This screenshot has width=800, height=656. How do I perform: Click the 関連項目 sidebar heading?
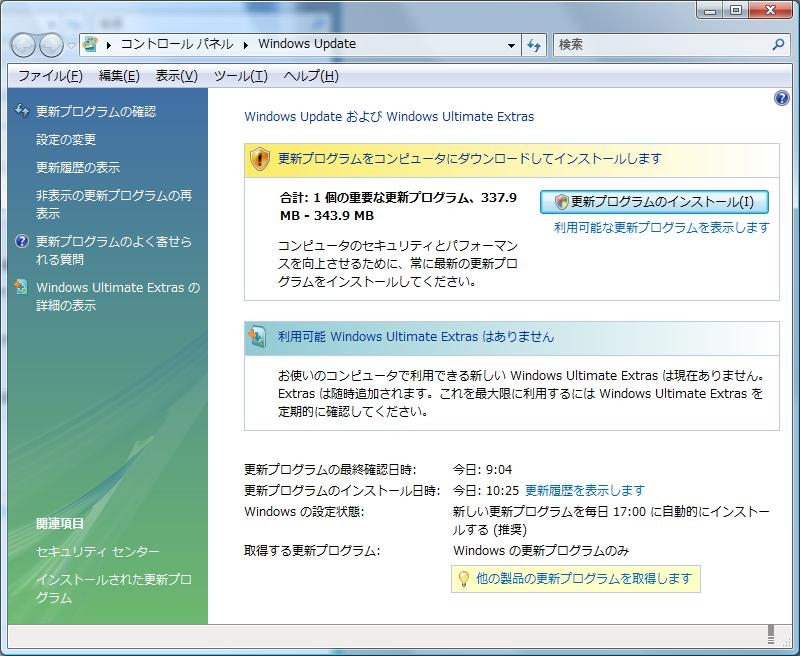(60, 523)
